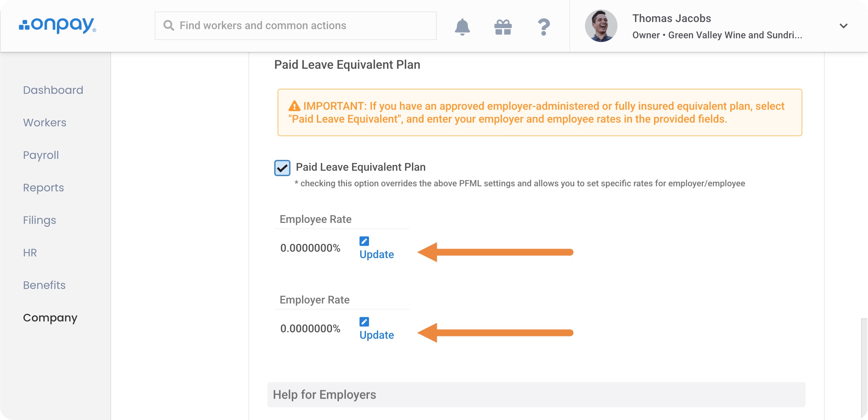
Task: Open the gift rewards icon
Action: [x=503, y=26]
